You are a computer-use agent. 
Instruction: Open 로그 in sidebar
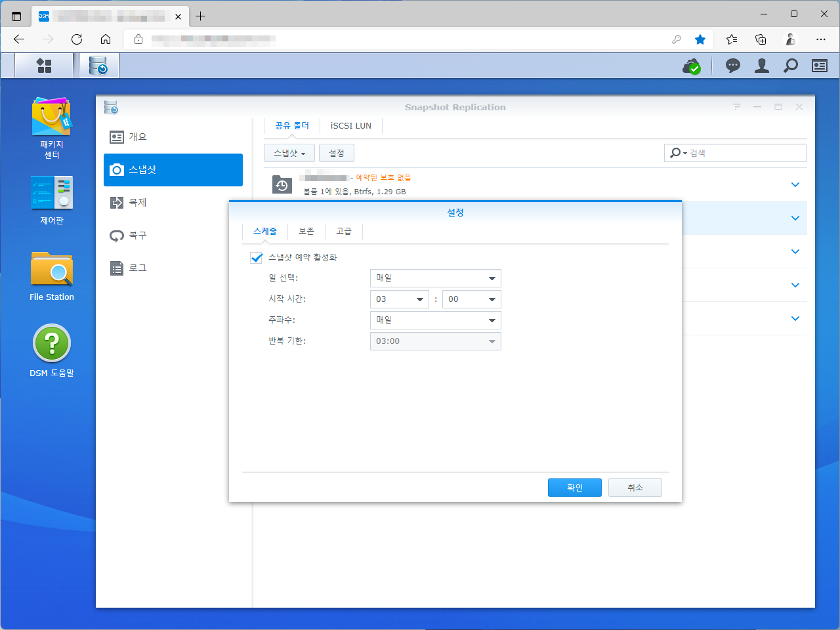173,268
